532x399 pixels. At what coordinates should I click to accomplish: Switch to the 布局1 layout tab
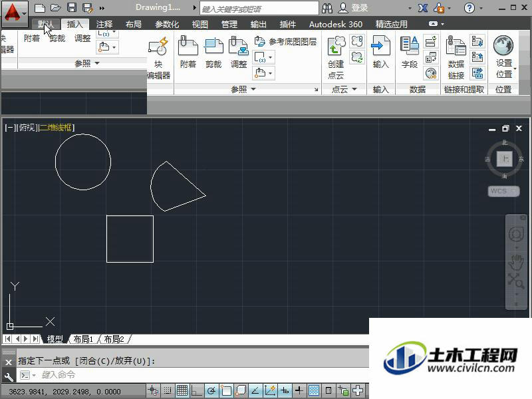(x=83, y=339)
